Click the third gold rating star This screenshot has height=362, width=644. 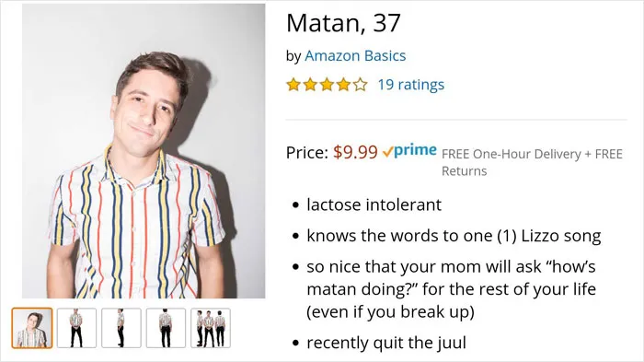pyautogui.click(x=327, y=85)
